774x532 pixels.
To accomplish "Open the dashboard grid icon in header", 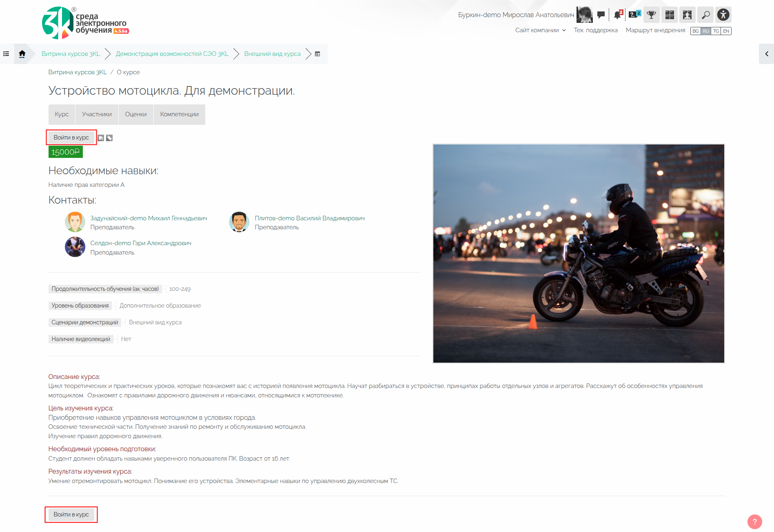I will [670, 15].
